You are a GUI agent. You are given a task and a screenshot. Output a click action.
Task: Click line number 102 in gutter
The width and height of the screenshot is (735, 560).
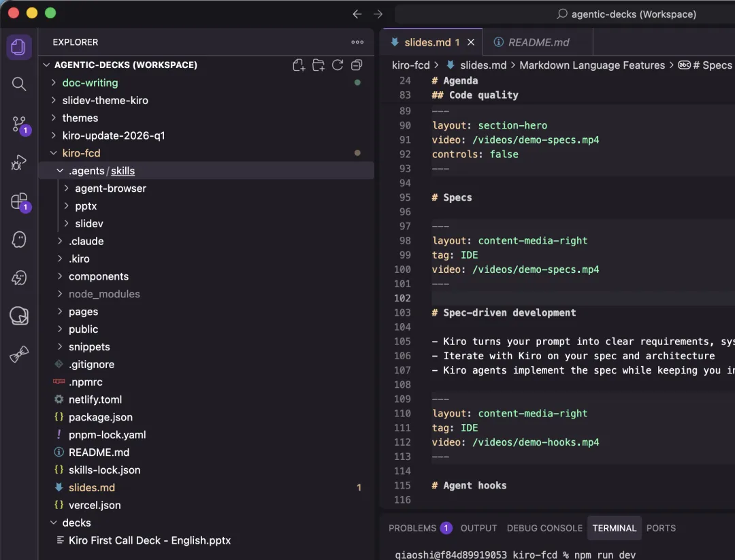coord(402,298)
